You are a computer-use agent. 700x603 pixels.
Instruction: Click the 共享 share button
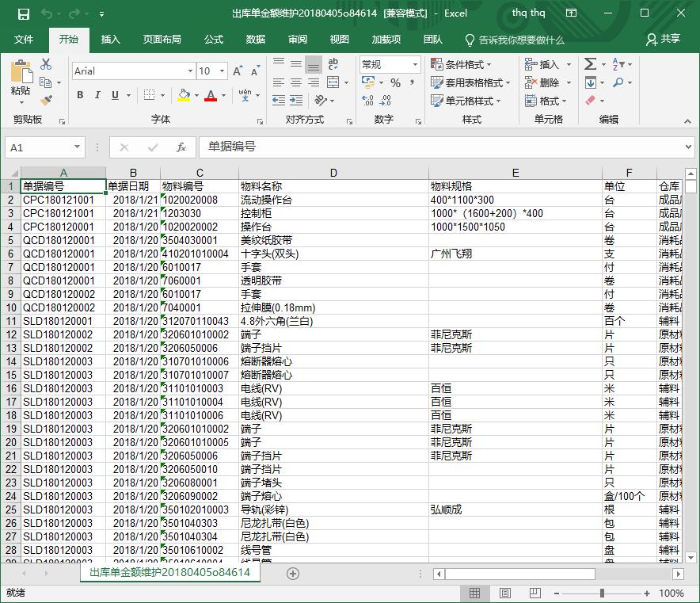tap(663, 39)
